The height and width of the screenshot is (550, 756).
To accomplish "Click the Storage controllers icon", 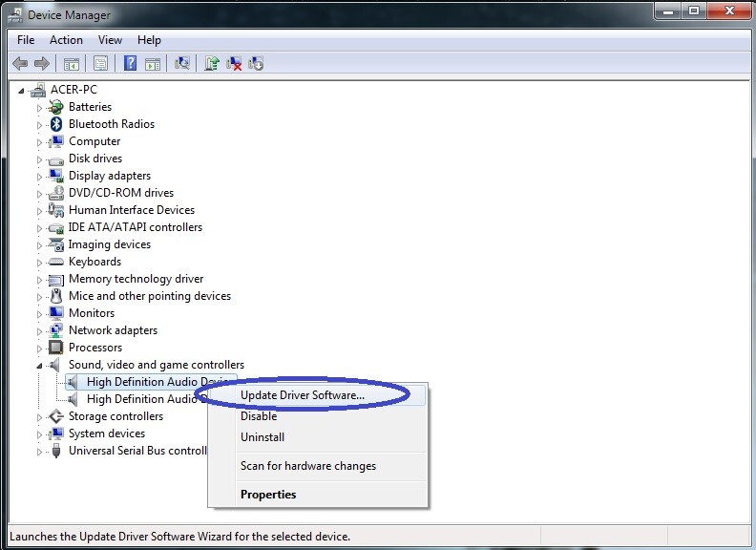I will 56,416.
